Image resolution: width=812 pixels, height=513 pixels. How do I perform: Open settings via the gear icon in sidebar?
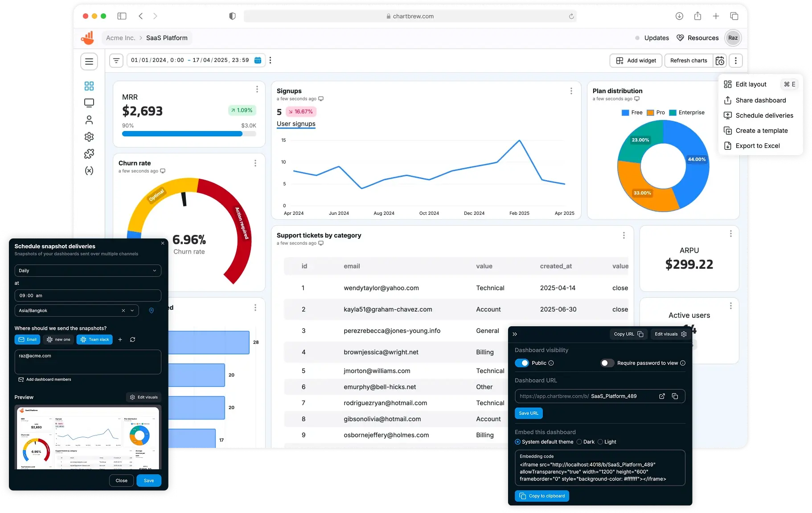point(89,137)
